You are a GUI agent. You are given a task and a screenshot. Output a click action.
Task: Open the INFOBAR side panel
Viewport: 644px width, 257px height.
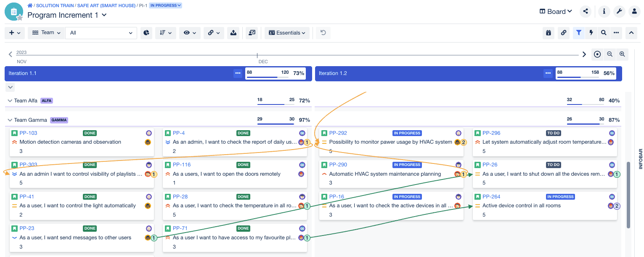point(641,159)
